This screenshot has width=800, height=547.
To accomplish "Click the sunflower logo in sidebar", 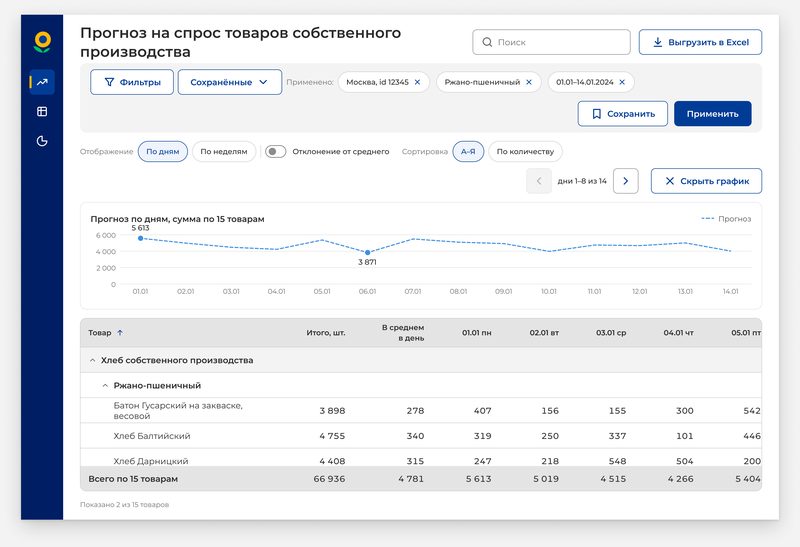I will point(42,42).
